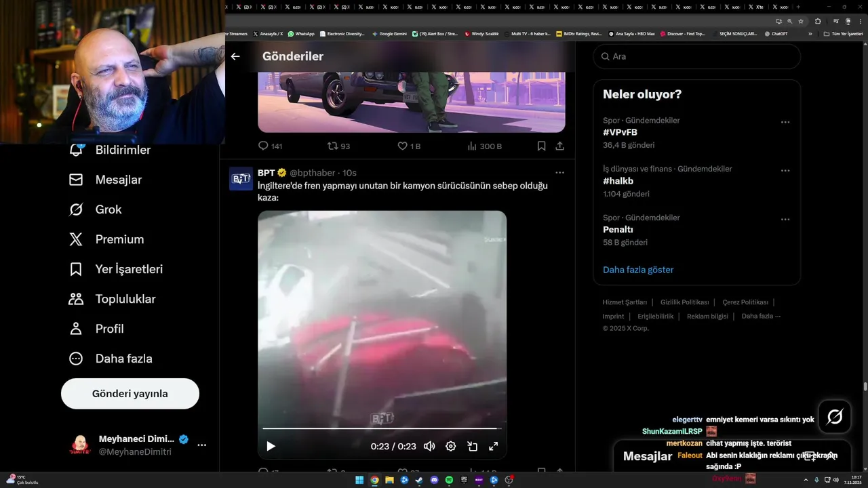Expand Daha fazla menu in sidebar

[111, 359]
